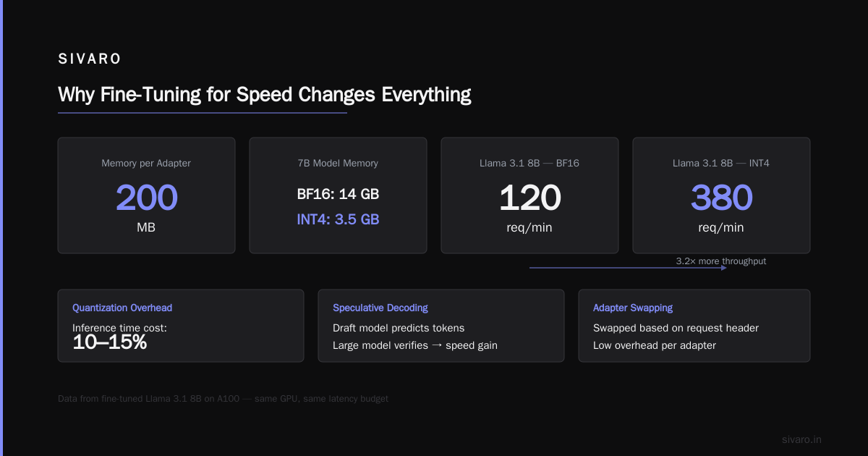Click the BF16: 14 GB line
The width and height of the screenshot is (868, 456).
coord(338,195)
